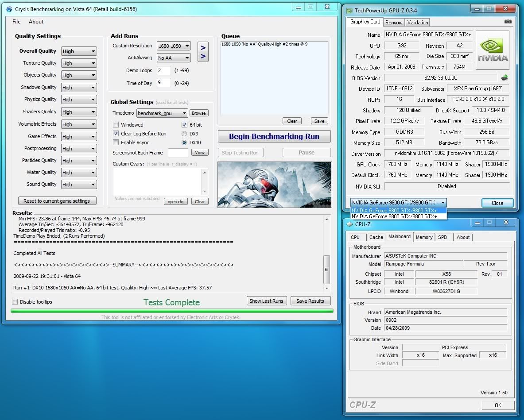
Task: Open the Shadows Quality dropdown
Action: (79, 88)
